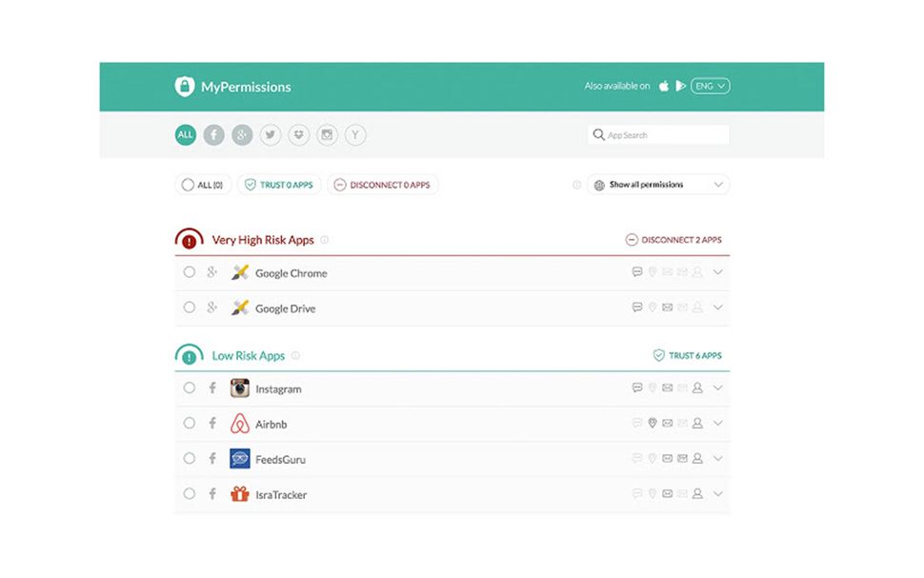
Task: Select the ALL filter icon
Action: [x=185, y=134]
